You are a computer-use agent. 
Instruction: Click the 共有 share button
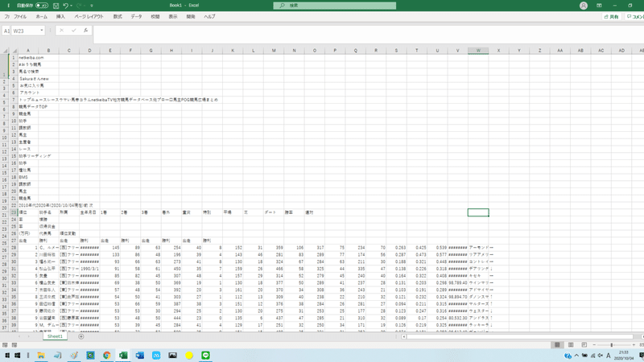[611, 17]
